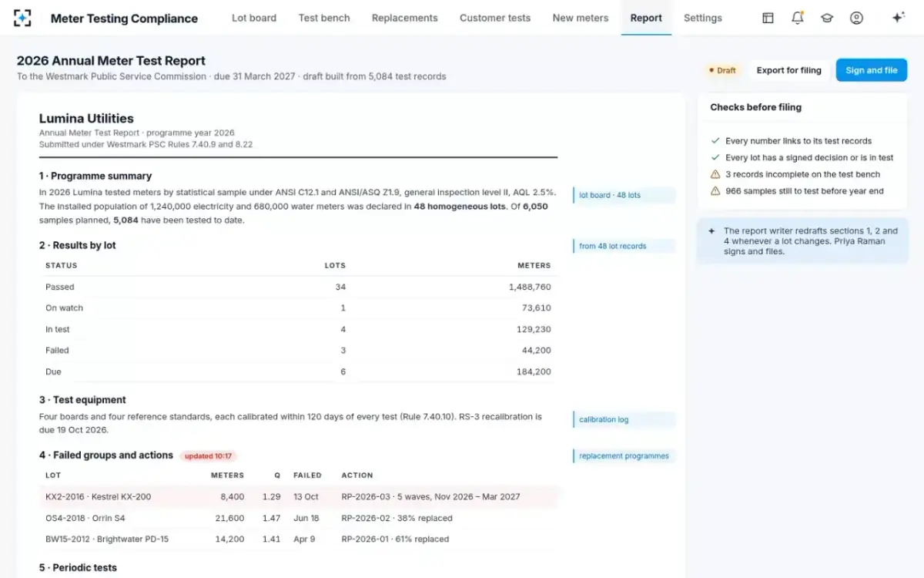Click the '5 · Periodic tests' heading

[78, 568]
